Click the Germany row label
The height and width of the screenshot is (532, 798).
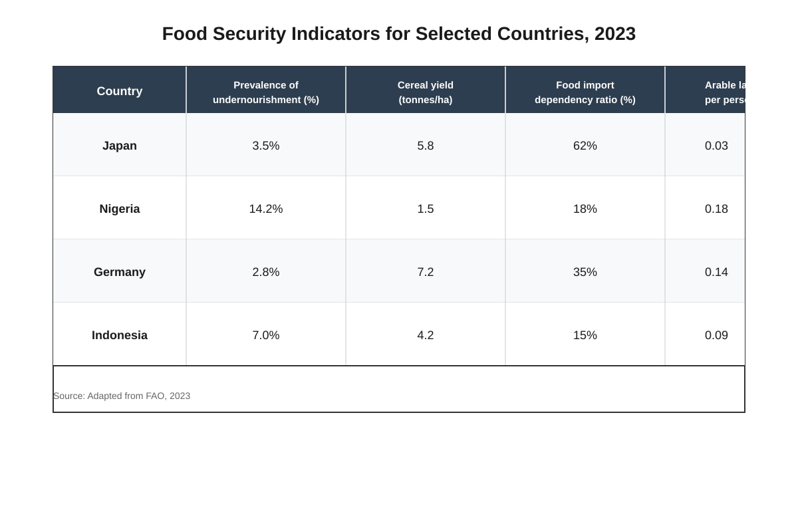[x=120, y=271]
